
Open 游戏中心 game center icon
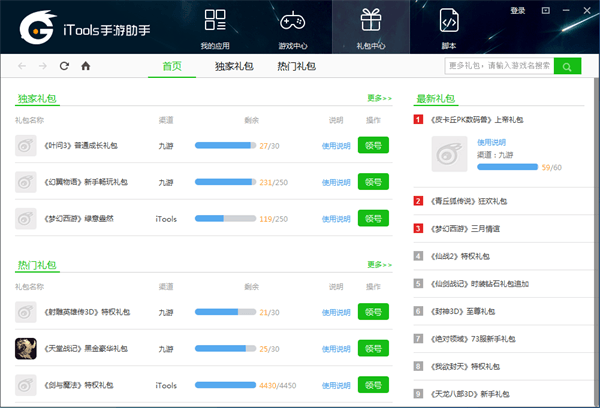pos(291,28)
